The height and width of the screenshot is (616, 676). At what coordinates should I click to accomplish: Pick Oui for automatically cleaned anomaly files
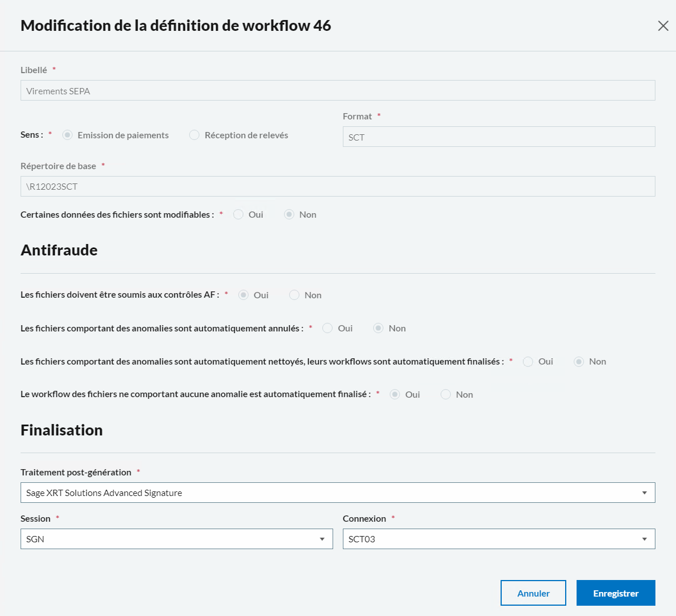(528, 362)
